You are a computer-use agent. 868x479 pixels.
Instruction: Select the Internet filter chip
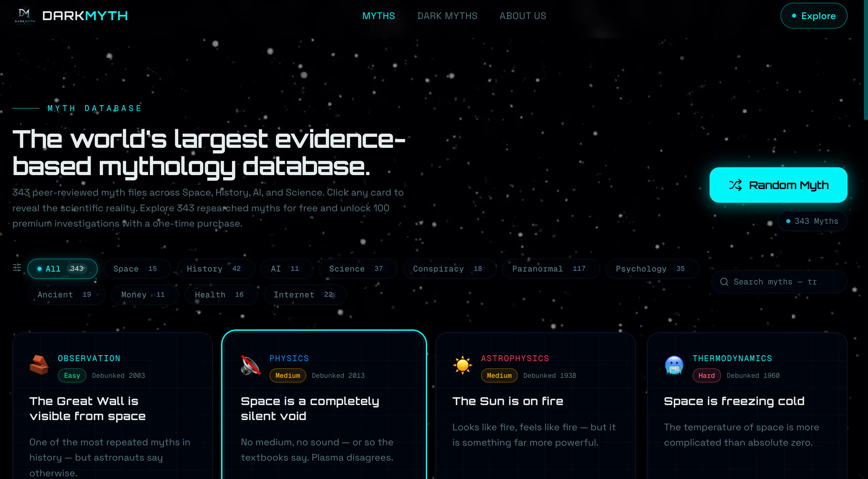click(305, 295)
